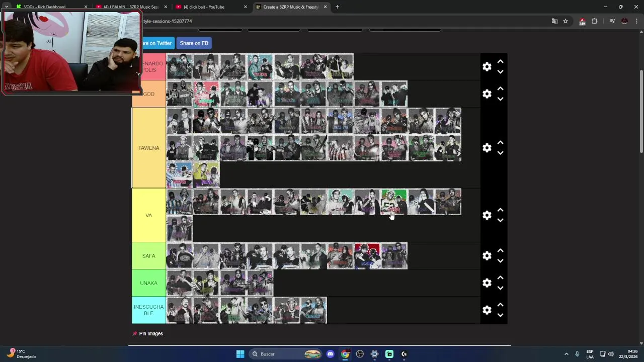Move UNAKA tier row down
The image size is (644, 362).
[500, 288]
